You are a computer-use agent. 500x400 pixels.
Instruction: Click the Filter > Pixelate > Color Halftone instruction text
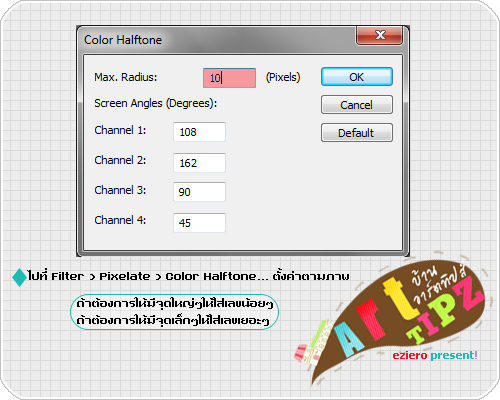pyautogui.click(x=188, y=276)
